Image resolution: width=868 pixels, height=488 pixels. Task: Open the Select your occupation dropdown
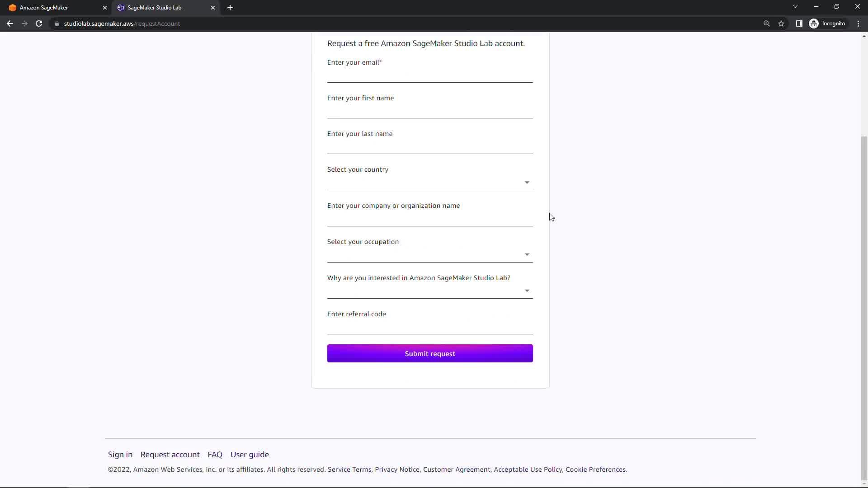pos(429,255)
